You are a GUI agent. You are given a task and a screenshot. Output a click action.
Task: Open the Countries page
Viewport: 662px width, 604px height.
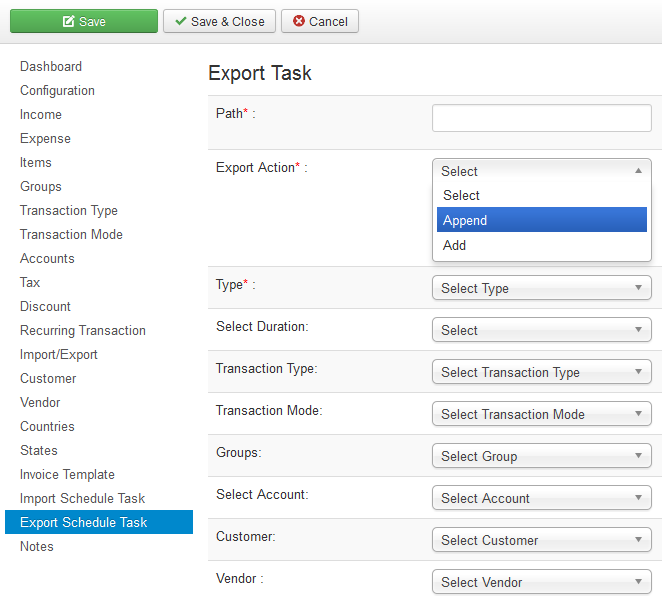click(47, 426)
